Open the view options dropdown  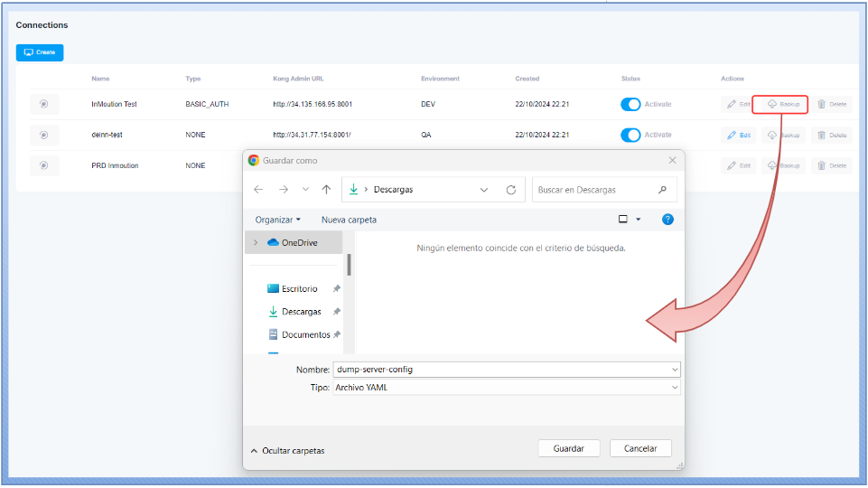[638, 220]
